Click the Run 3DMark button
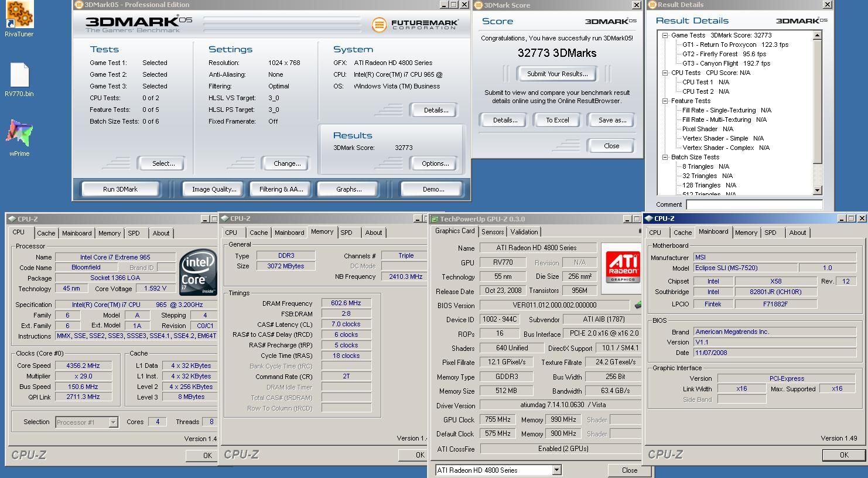Image resolution: width=868 pixels, height=478 pixels. (121, 189)
